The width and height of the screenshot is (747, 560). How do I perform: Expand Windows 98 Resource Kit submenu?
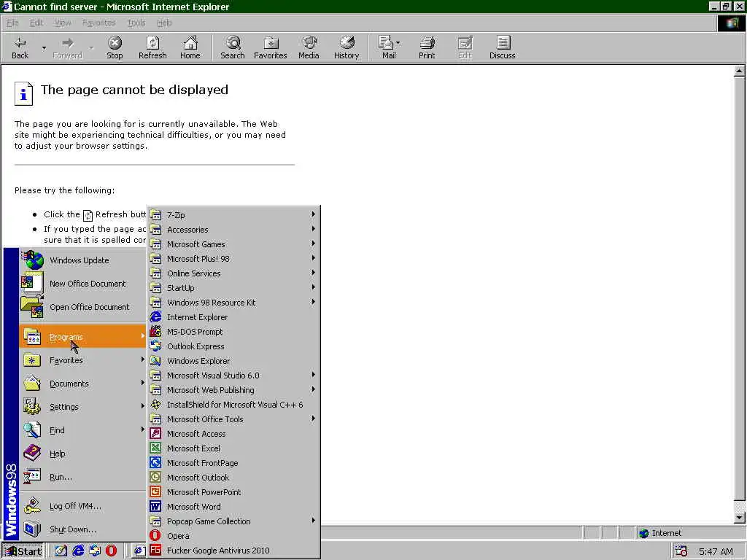pos(233,303)
